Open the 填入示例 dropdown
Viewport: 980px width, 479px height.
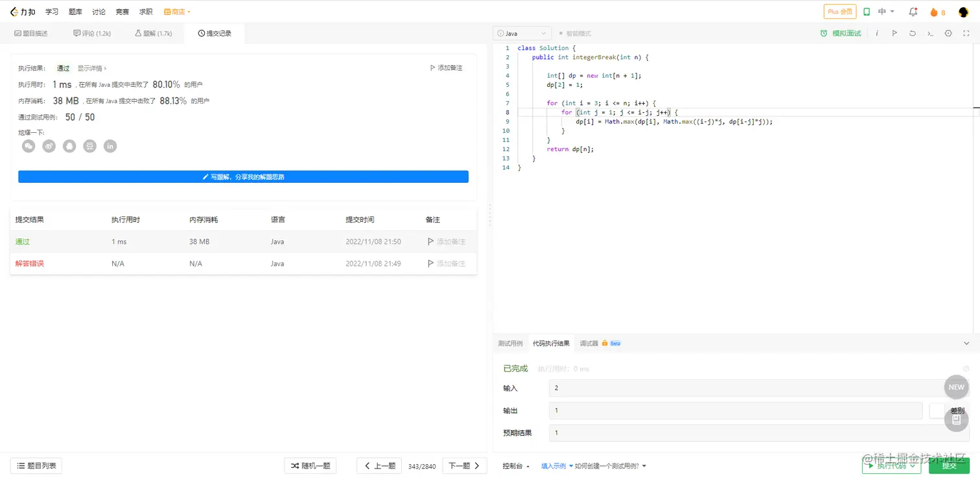557,466
